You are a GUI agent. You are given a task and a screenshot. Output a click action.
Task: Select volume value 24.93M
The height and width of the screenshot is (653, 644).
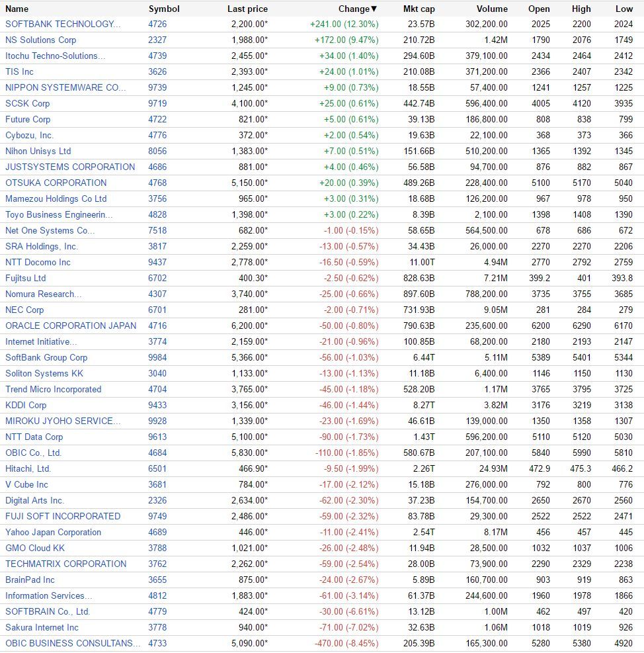[493, 468]
